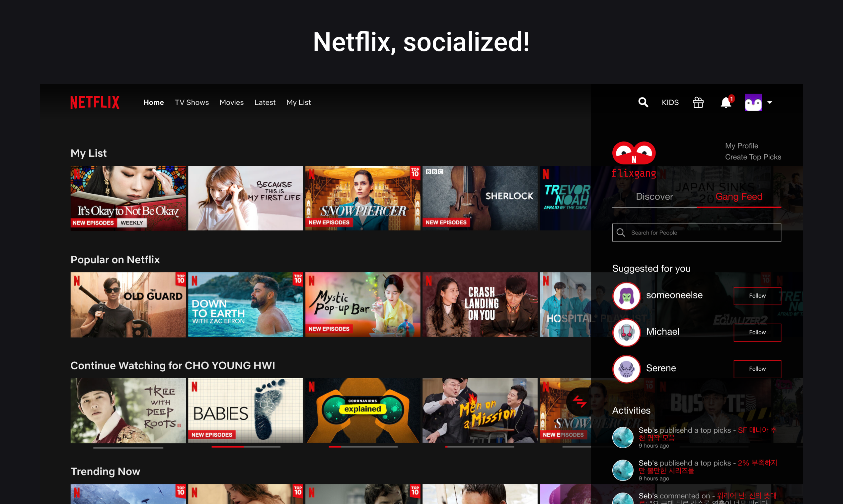
Task: Open notifications bell icon
Action: tap(726, 102)
